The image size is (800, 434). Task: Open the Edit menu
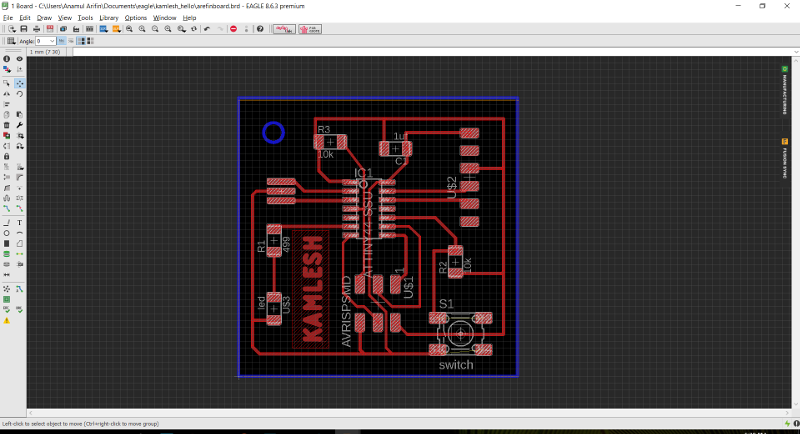(24, 17)
